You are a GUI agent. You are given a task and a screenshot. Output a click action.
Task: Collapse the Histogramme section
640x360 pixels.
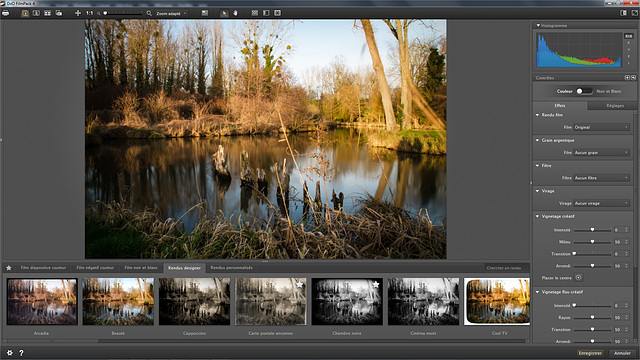click(538, 25)
